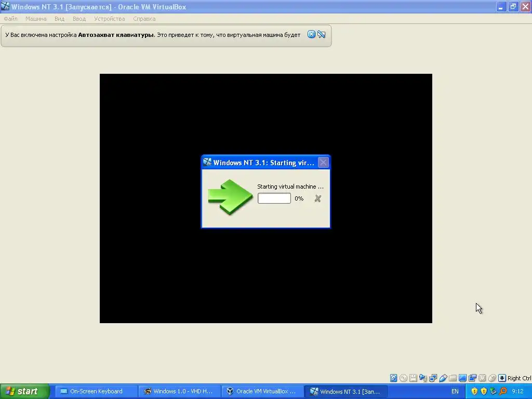The image size is (532, 399).
Task: Click second yellow security shield tray icon
Action: coord(484,391)
